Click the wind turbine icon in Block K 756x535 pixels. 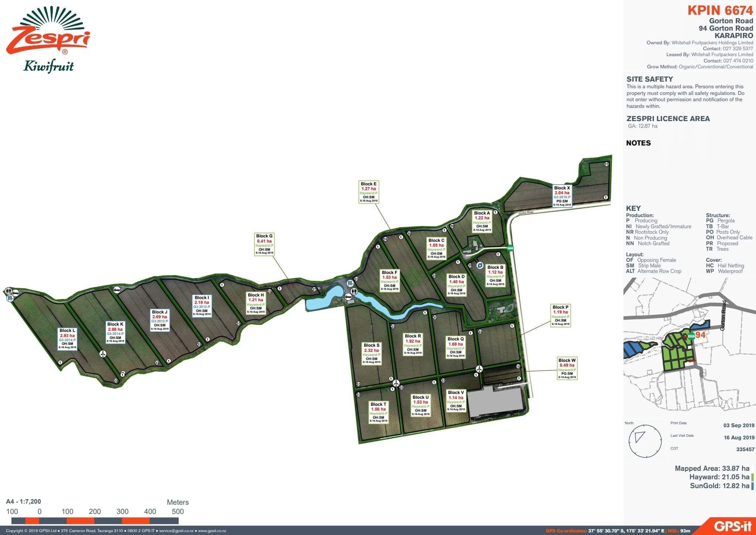click(103, 354)
